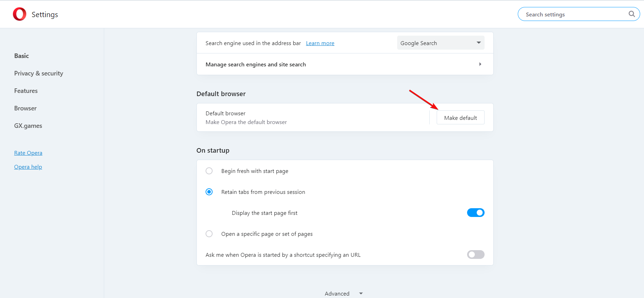Turn off Display the start page first

coord(476,213)
